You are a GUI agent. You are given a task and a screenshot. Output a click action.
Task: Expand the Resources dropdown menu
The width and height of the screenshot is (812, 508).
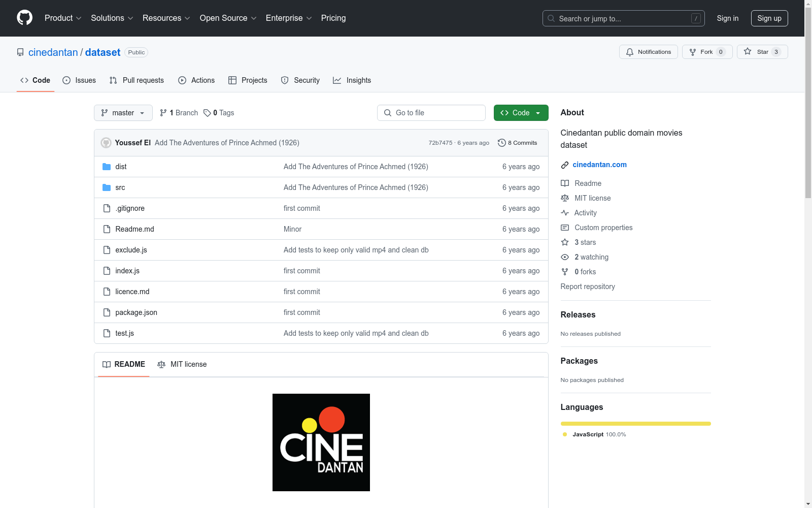point(166,18)
